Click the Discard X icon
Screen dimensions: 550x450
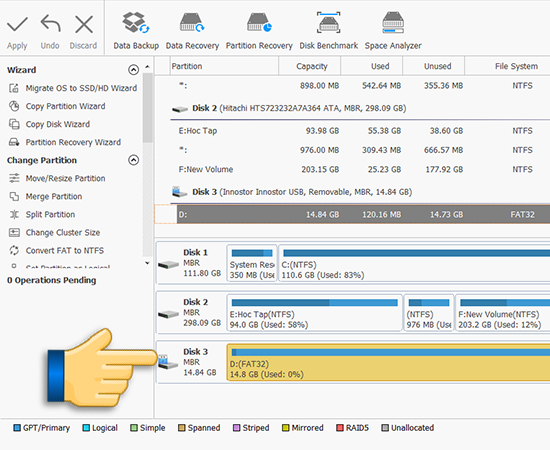point(84,24)
